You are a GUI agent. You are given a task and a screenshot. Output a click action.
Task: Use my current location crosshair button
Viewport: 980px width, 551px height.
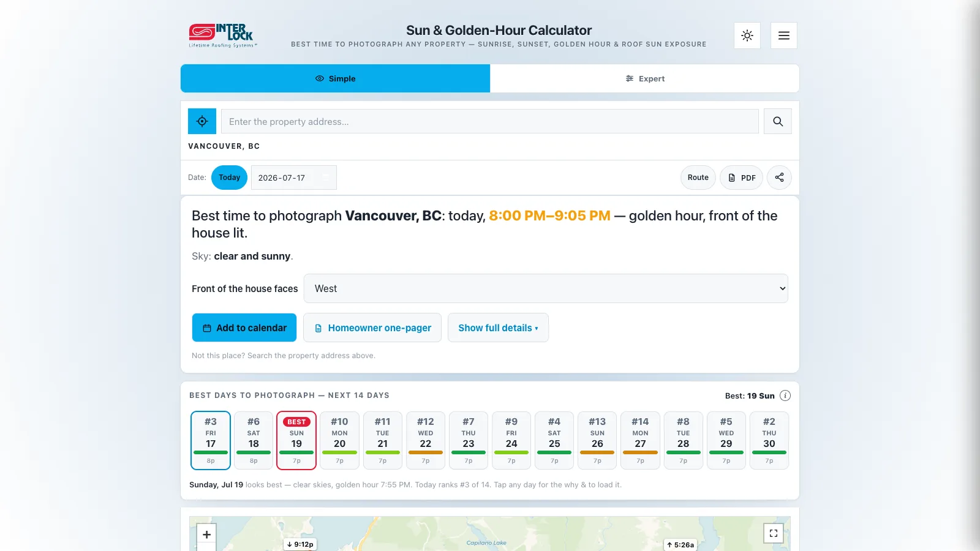coord(202,121)
